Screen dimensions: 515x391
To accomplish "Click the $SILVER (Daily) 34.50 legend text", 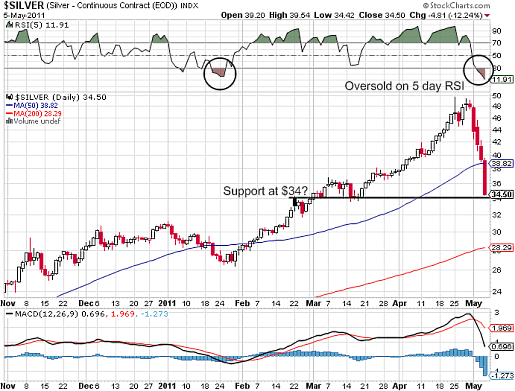I will (61, 97).
